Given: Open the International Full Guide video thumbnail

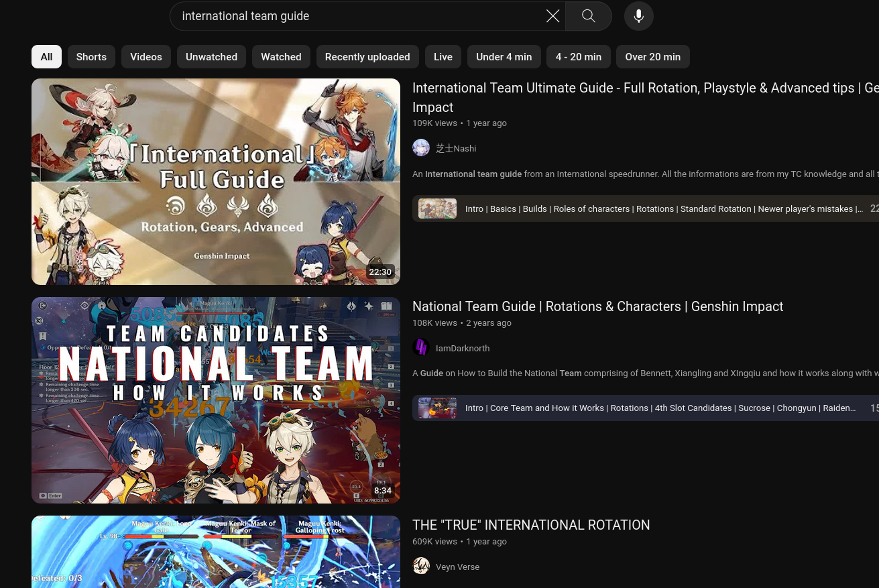Looking at the screenshot, I should [x=216, y=182].
